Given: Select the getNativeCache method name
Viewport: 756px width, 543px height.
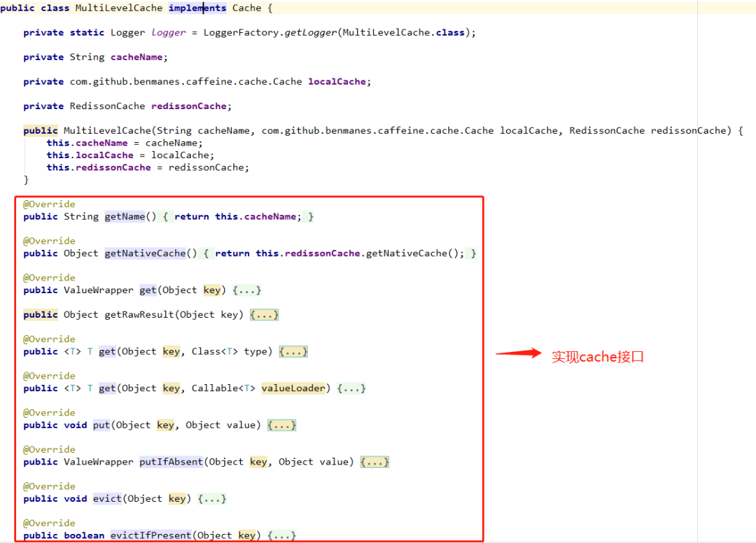Looking at the screenshot, I should pos(145,253).
